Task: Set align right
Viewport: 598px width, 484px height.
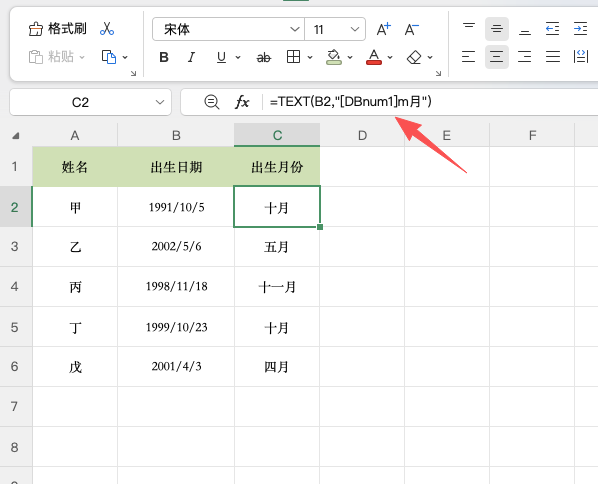Action: (x=524, y=57)
